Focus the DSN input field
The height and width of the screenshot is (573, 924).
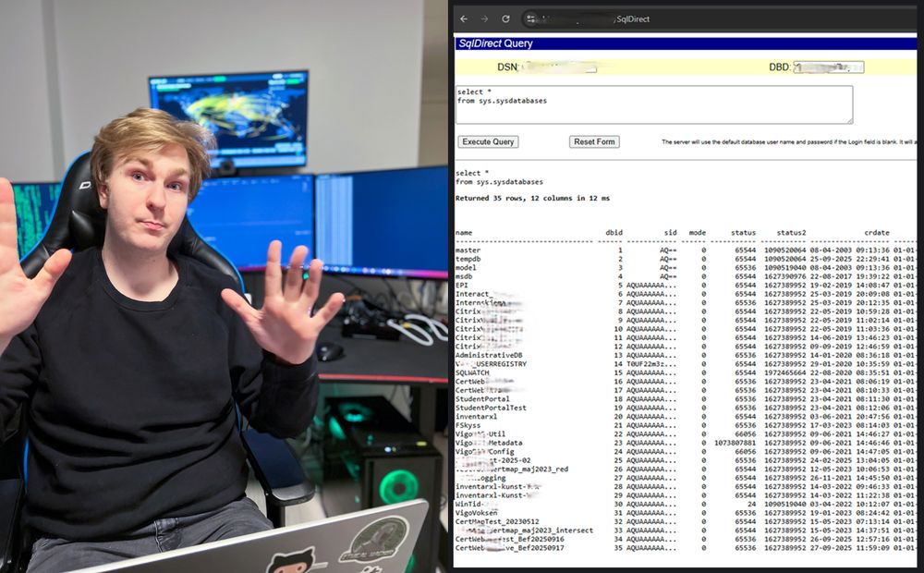(x=559, y=67)
